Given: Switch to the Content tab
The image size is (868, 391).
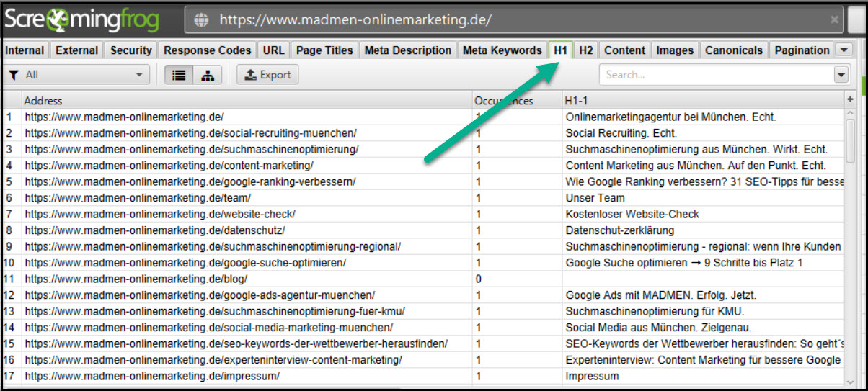Looking at the screenshot, I should tap(625, 50).
